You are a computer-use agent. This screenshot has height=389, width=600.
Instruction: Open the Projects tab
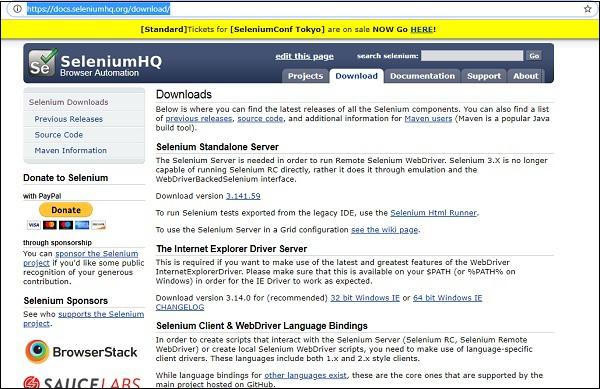[x=305, y=76]
